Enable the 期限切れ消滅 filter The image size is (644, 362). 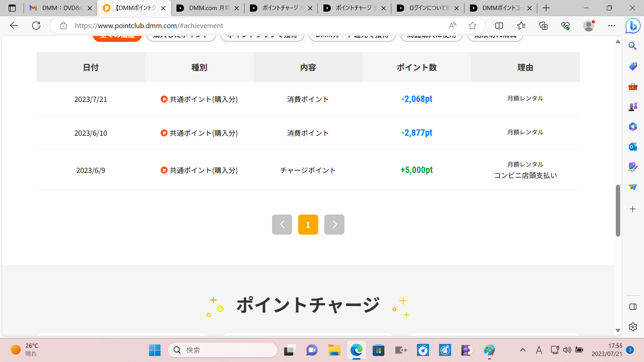point(495,36)
